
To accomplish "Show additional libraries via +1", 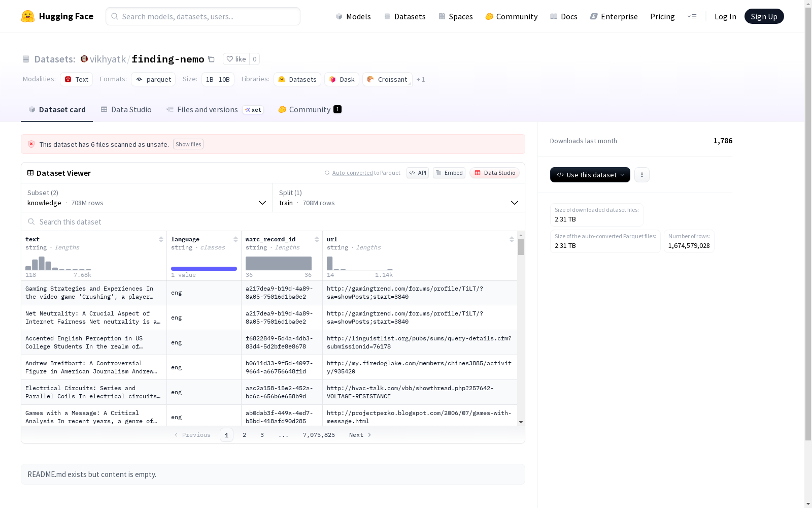I will (x=421, y=79).
